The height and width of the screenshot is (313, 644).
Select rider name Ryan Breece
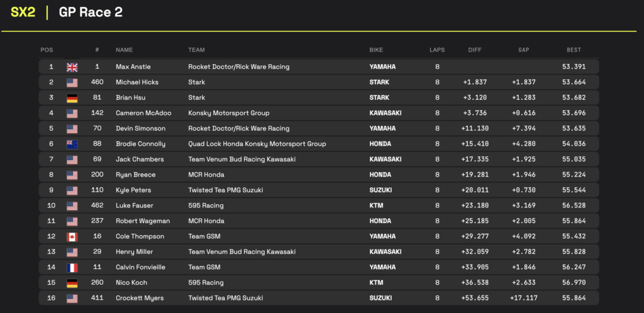[136, 175]
